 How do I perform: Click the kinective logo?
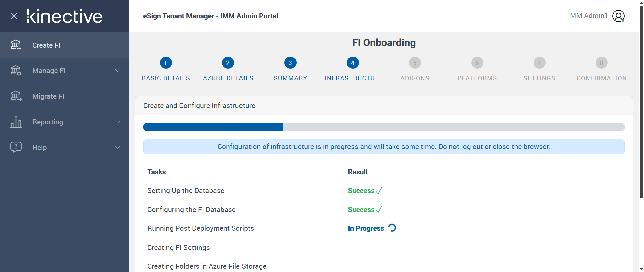(x=65, y=16)
